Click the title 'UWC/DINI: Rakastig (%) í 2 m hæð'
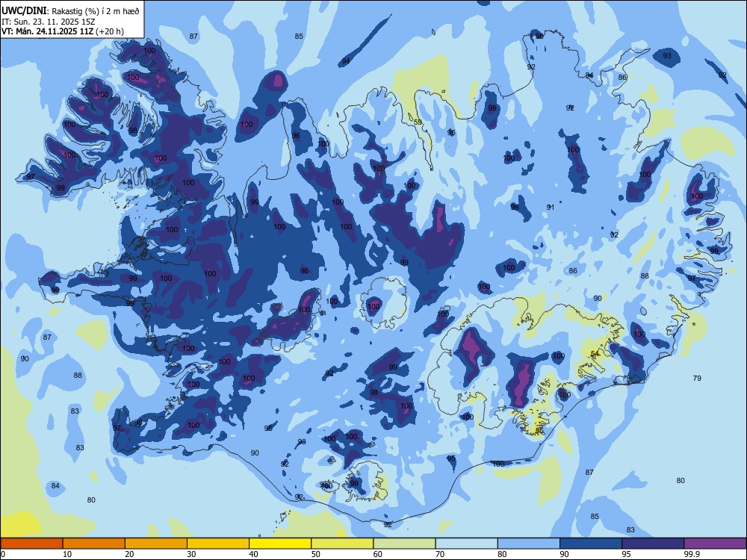The height and width of the screenshot is (560, 747). 70,11
